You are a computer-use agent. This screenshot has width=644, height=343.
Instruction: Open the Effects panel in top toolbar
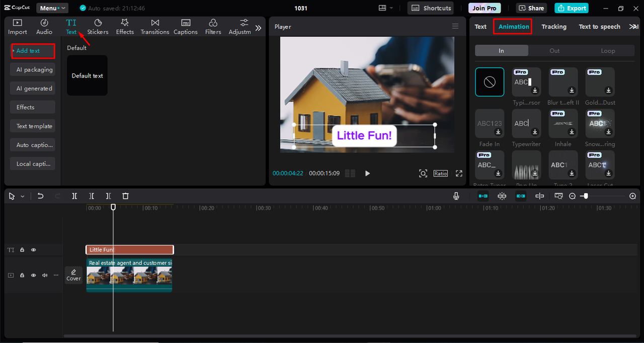[x=125, y=27]
